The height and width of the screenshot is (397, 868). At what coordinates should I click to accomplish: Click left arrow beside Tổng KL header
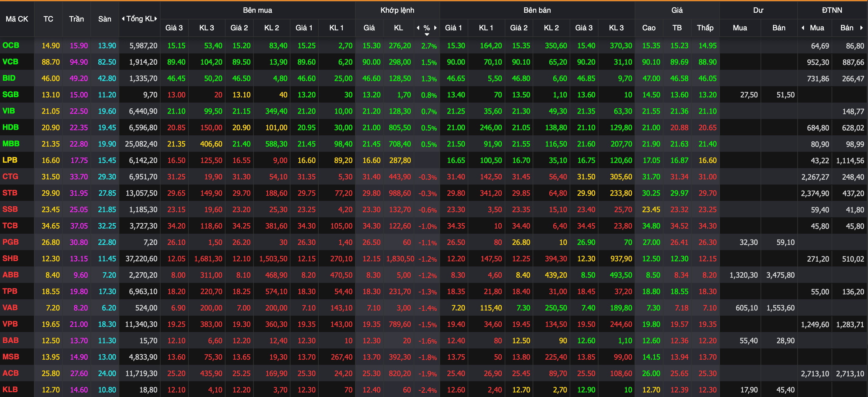[x=123, y=19]
